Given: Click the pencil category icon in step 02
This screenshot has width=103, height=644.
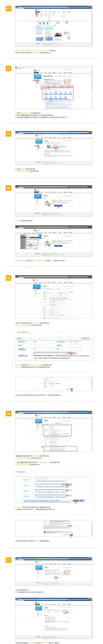Looking at the screenshot, I should tap(51, 92).
